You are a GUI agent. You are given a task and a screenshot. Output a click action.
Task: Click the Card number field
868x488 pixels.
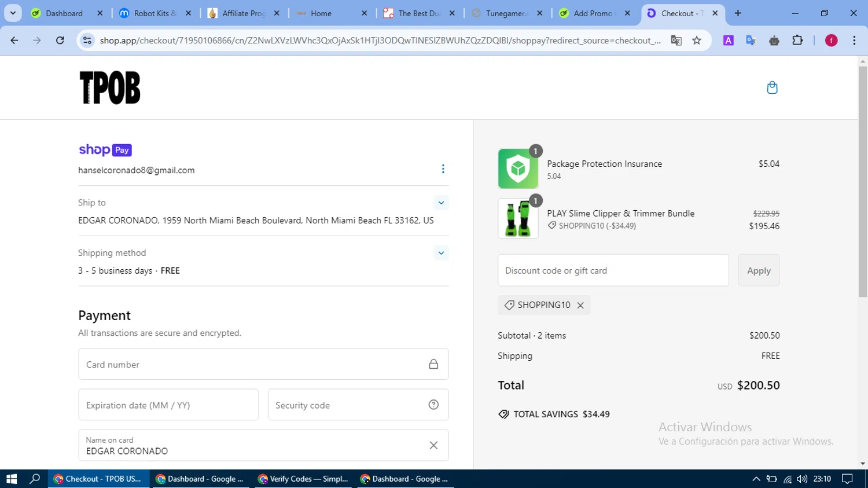tap(263, 364)
